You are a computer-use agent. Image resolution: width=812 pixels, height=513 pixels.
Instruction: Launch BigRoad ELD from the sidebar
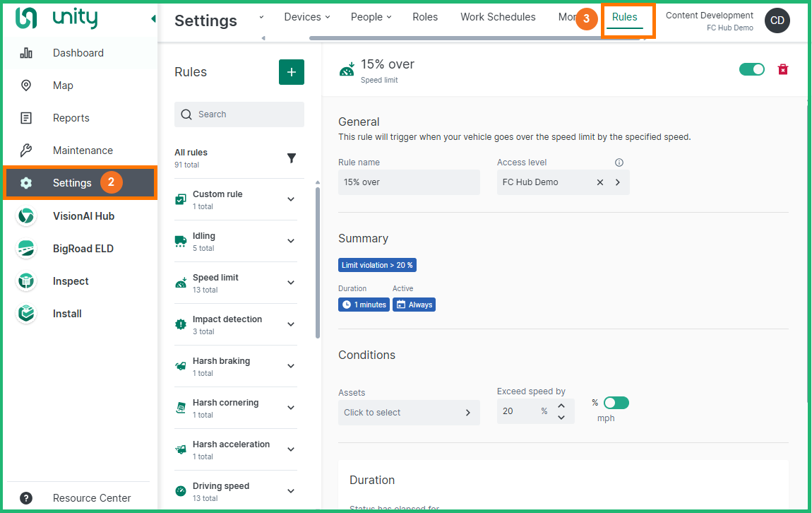[x=83, y=249]
